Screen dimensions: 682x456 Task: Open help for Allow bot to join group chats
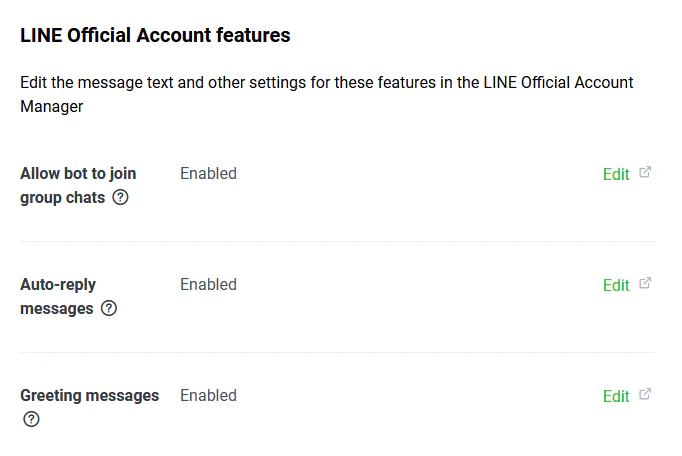[121, 198]
